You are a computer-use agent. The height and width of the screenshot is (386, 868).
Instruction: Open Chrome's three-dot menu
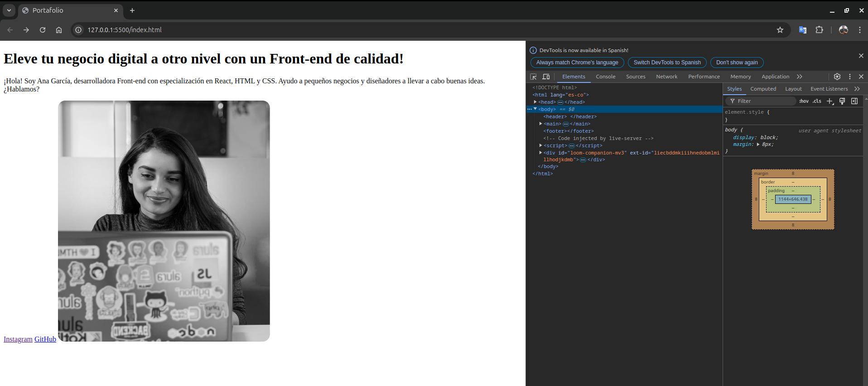(860, 30)
